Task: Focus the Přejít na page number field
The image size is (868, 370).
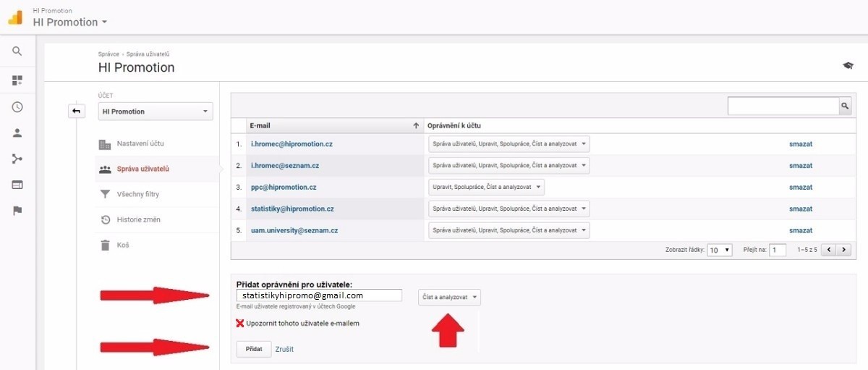Action: [778, 250]
